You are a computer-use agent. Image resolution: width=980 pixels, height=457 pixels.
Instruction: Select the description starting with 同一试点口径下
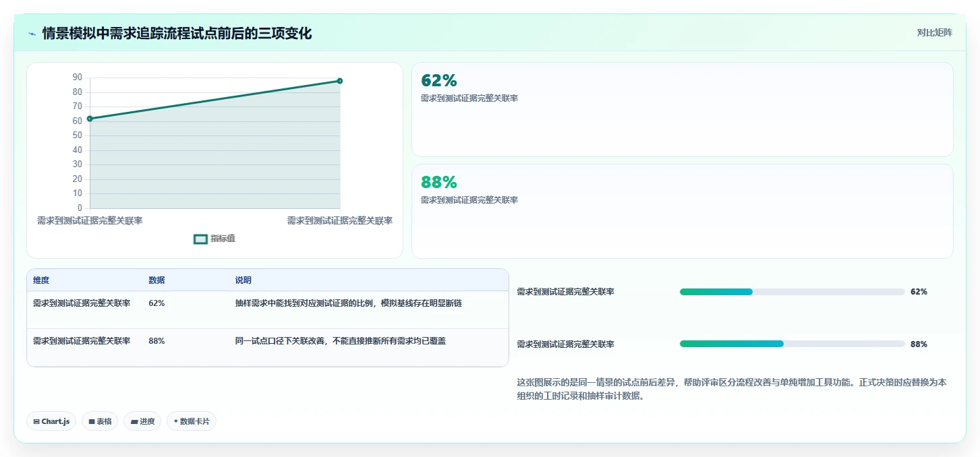pos(341,341)
